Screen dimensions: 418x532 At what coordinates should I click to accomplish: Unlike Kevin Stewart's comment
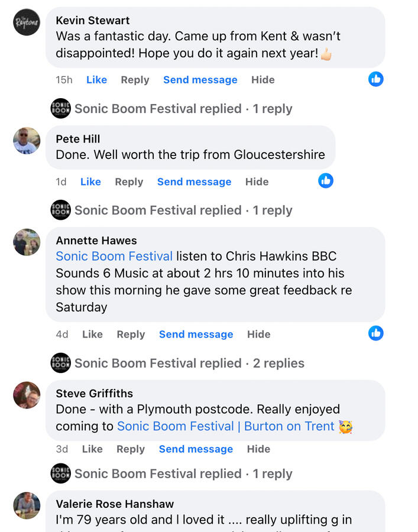(x=96, y=80)
